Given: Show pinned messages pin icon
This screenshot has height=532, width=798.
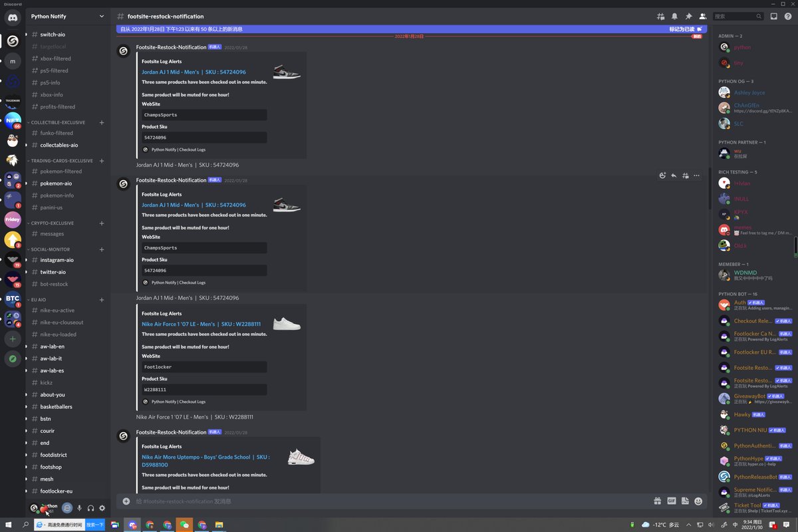Looking at the screenshot, I should (x=688, y=16).
